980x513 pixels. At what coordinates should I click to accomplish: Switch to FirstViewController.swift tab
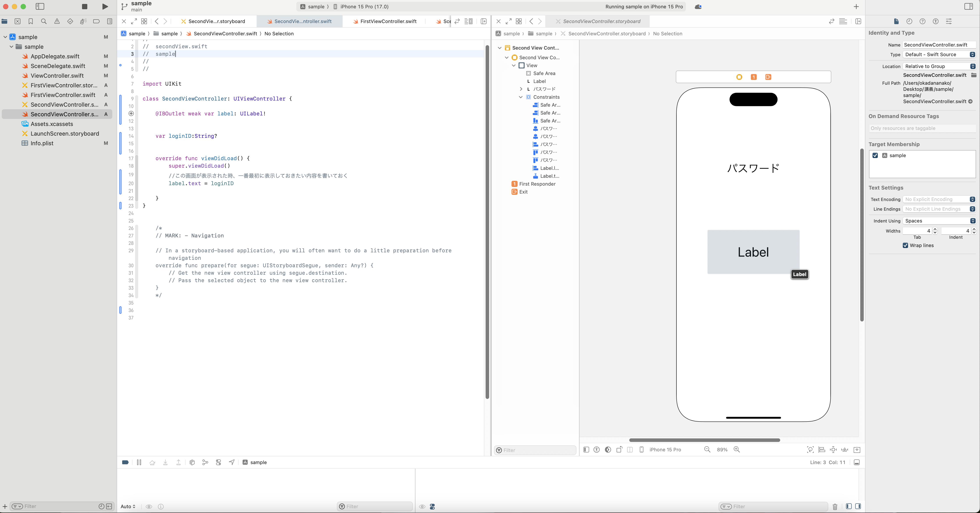click(x=388, y=21)
